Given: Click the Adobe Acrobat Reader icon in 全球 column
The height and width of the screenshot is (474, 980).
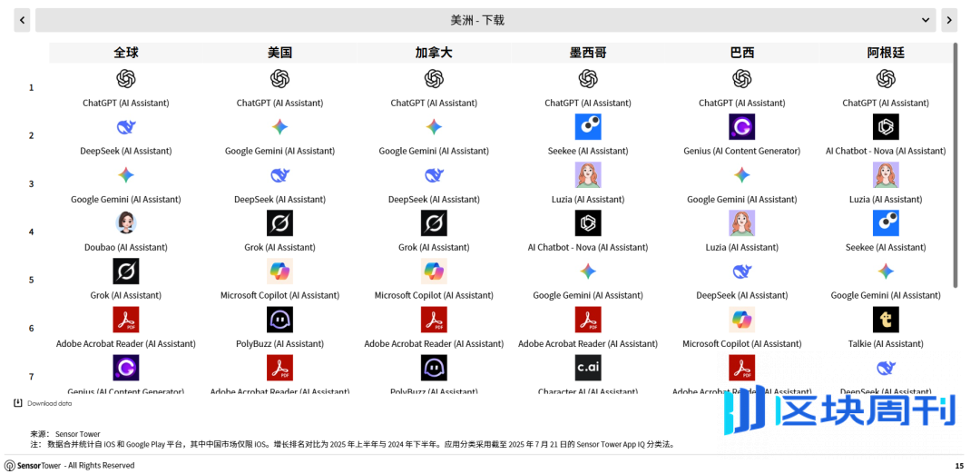Looking at the screenshot, I should click(x=125, y=320).
